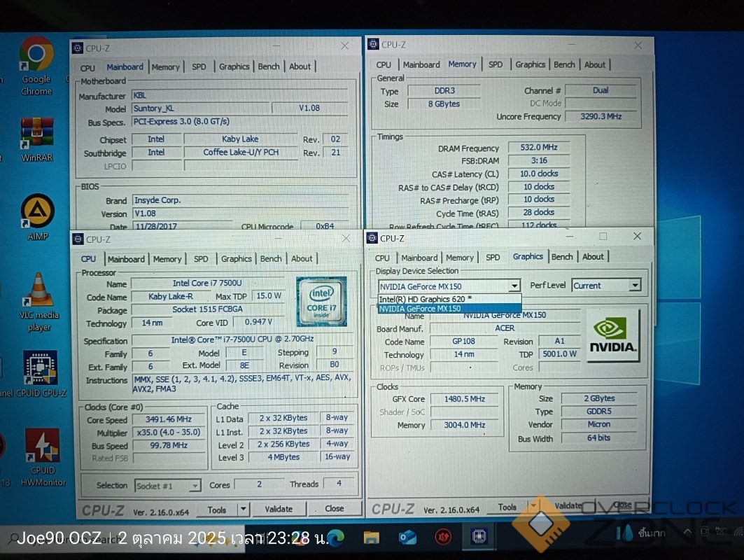Click title bar icon of the Mainboard CPU-Z window
Image resolution: width=744 pixels, height=560 pixels.
click(x=78, y=48)
